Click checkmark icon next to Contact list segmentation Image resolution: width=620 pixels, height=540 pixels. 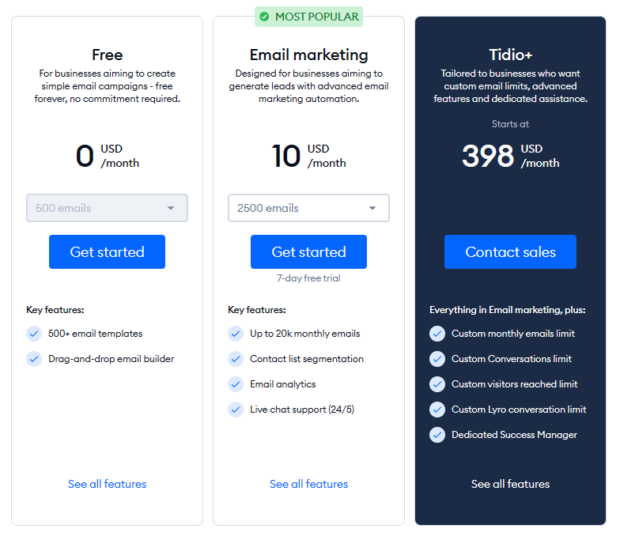(x=236, y=359)
